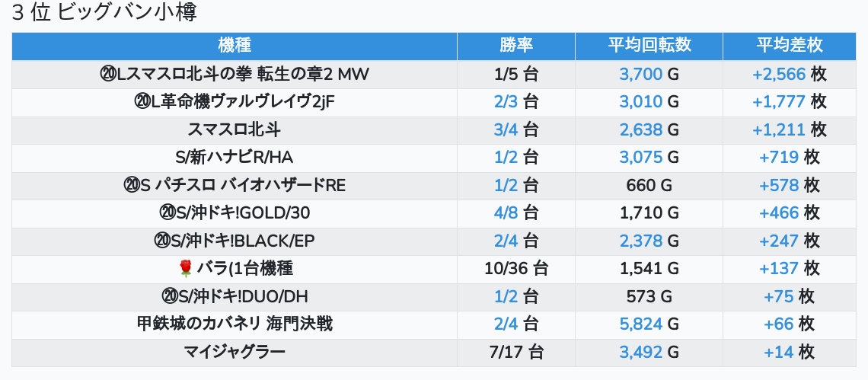
Task: Click the ⑳ icon before S/沖ドキ!GOLD/30
Action: coord(167,212)
